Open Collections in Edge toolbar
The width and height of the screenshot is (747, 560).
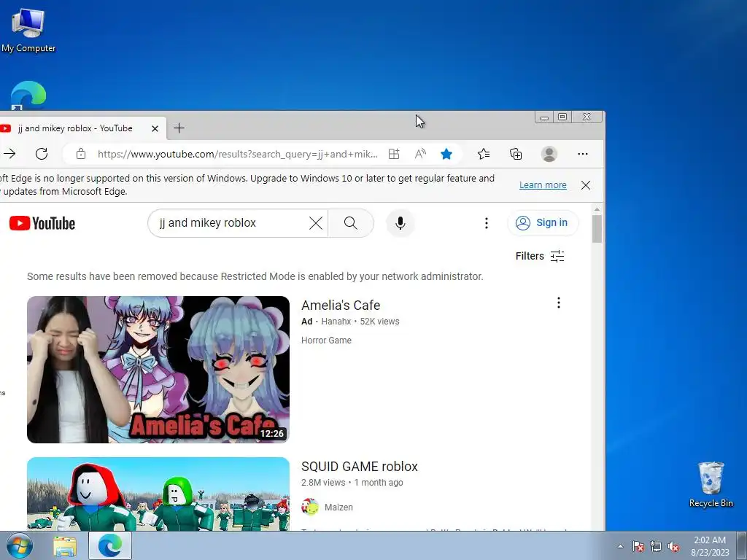tap(516, 154)
